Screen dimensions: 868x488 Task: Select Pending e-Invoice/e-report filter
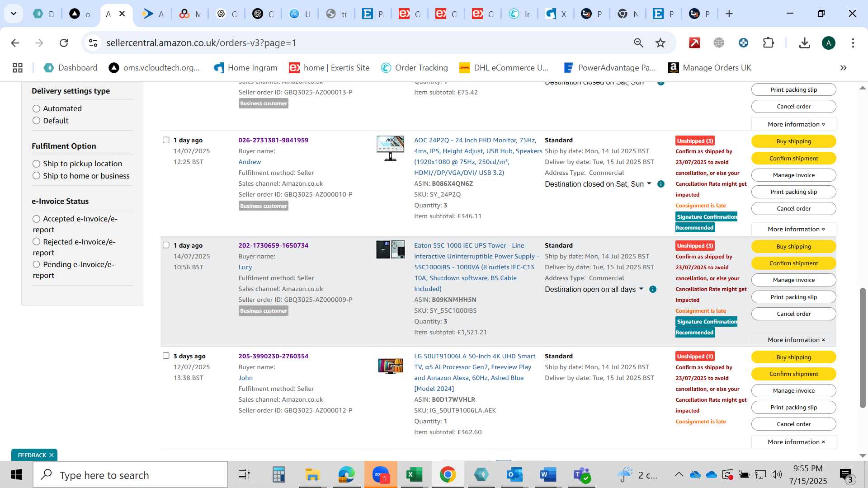coord(37,264)
